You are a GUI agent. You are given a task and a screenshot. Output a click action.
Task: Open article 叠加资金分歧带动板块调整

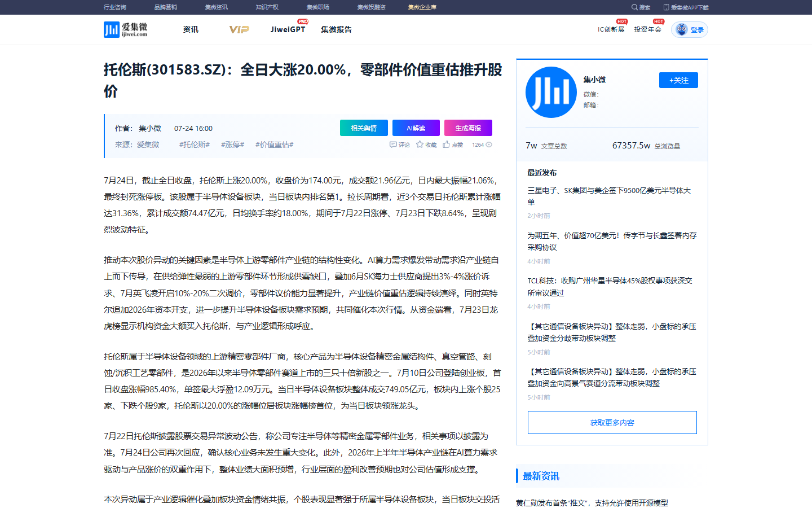pyautogui.click(x=612, y=332)
